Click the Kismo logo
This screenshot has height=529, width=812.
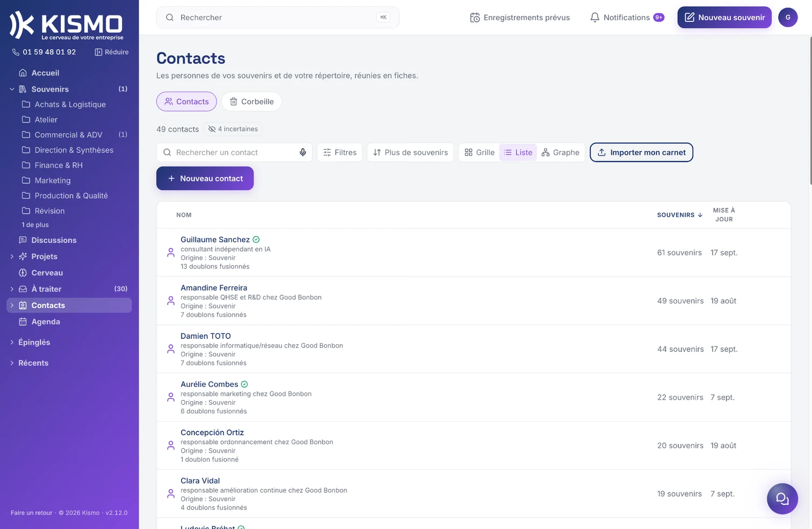67,25
